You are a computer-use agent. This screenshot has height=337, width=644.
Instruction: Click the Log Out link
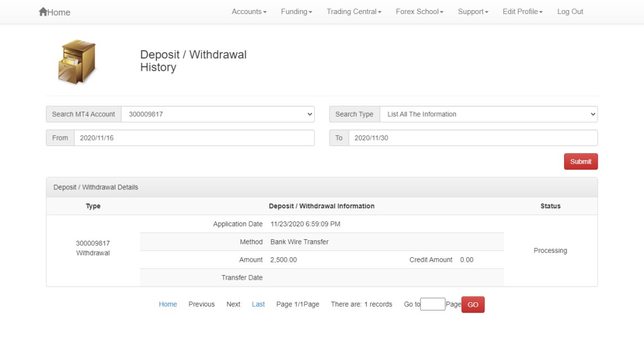(x=570, y=12)
